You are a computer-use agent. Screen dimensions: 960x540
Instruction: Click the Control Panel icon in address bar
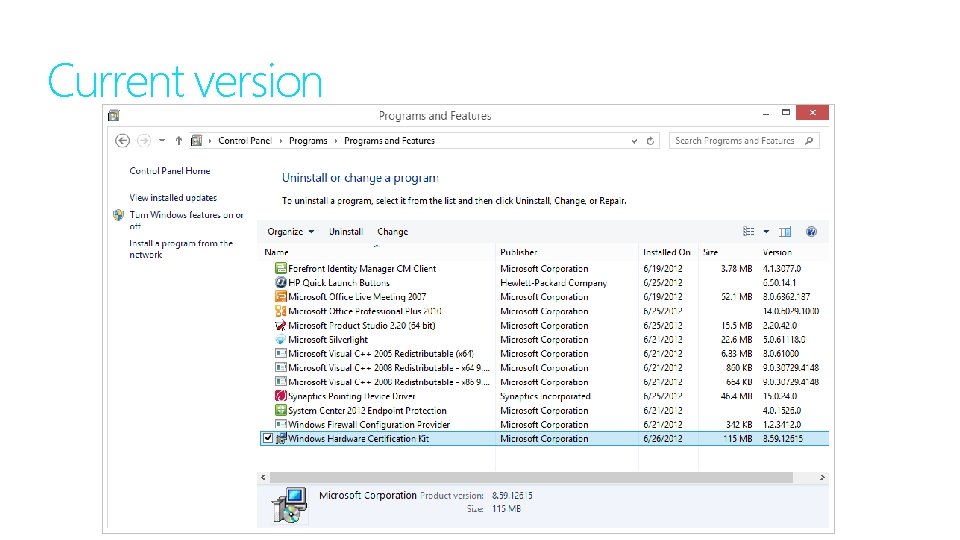pyautogui.click(x=197, y=141)
